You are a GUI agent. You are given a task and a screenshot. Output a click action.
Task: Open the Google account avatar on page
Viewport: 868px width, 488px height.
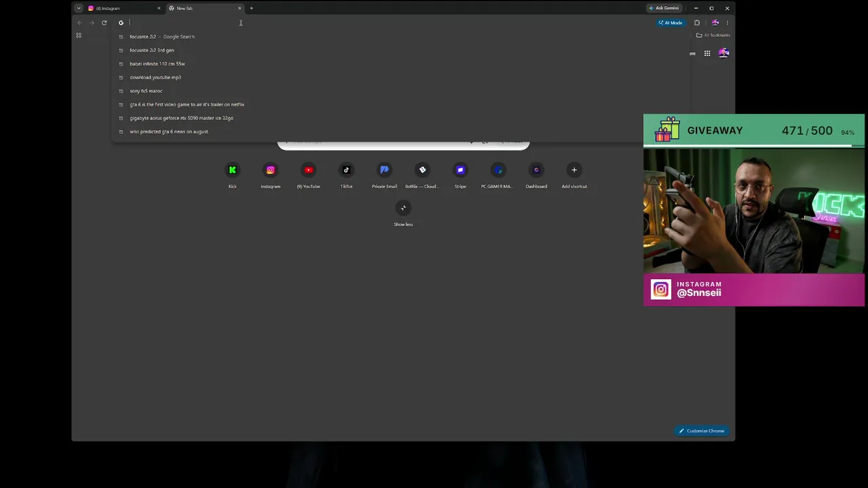point(724,53)
